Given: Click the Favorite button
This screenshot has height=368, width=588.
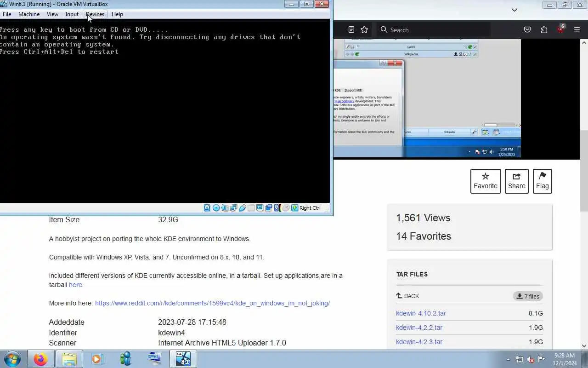Looking at the screenshot, I should pyautogui.click(x=486, y=181).
